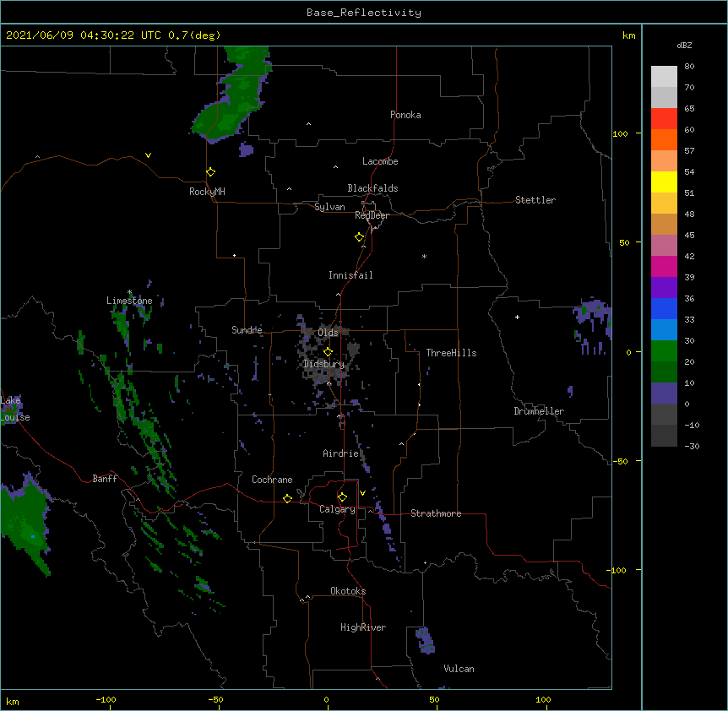Click the light gray swatch between 80 and 70
Image resolution: width=728 pixels, height=711 pixels.
coord(664,77)
